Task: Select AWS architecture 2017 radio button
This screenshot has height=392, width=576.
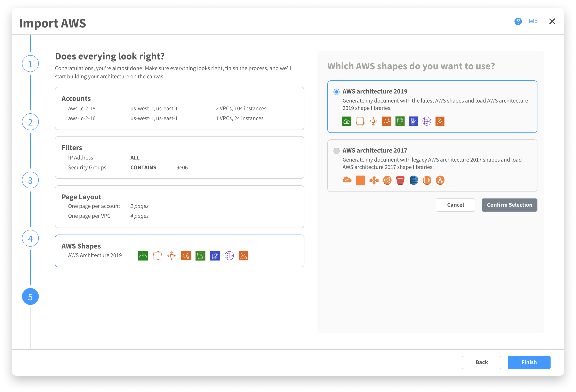Action: [x=336, y=151]
